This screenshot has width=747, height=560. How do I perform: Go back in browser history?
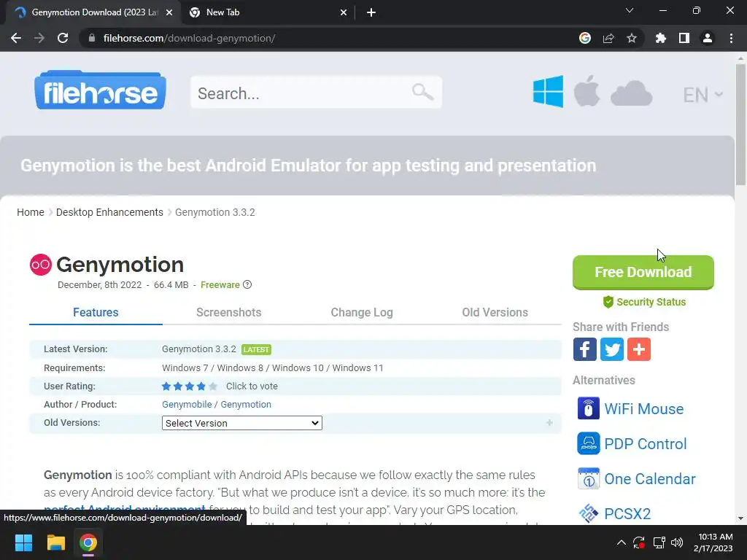point(16,38)
